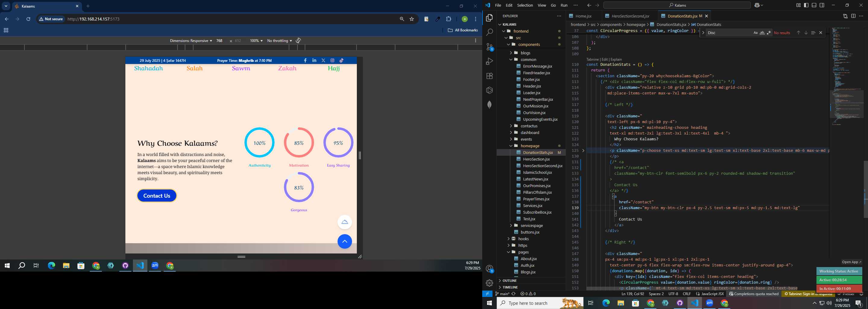The height and width of the screenshot is (309, 868).
Task: Toggle Use Regular Expression in find widget
Action: 769,33
